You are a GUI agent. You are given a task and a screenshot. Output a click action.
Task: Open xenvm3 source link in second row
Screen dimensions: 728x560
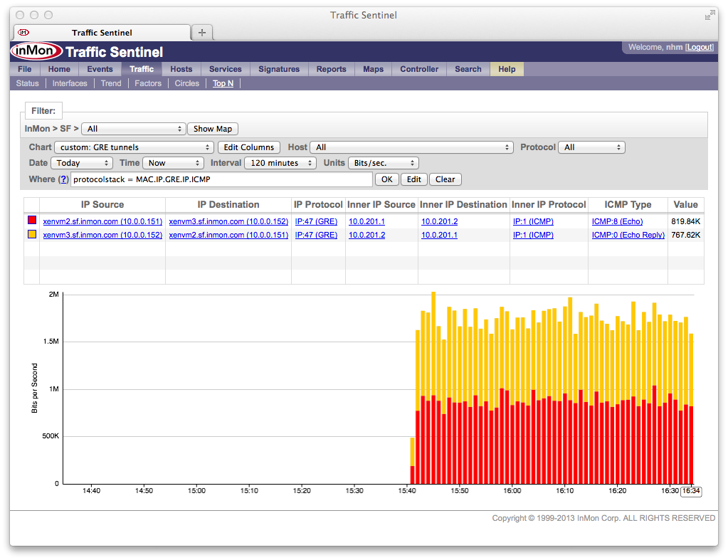tap(102, 235)
